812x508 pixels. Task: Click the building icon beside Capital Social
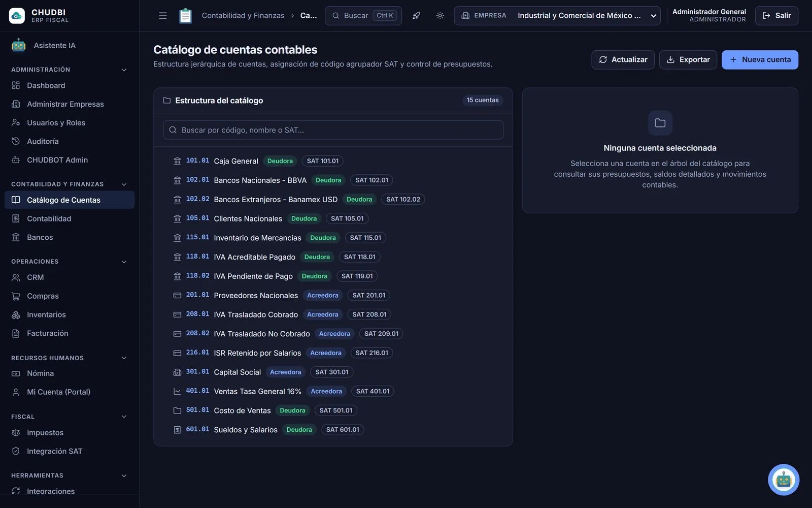[x=177, y=372]
